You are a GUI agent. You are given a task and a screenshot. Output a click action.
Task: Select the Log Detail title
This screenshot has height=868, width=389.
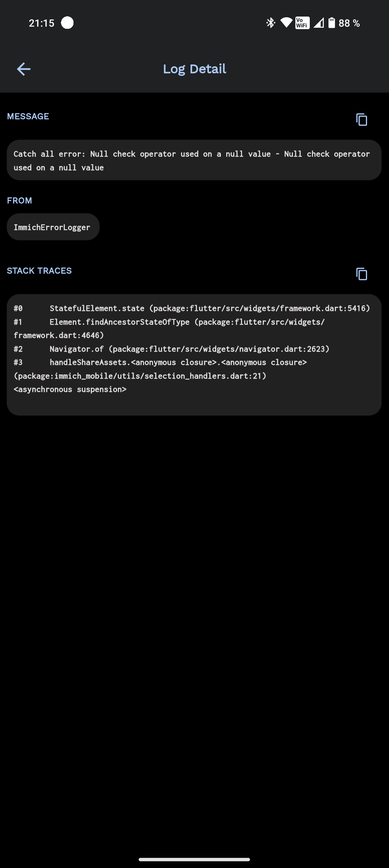click(194, 69)
